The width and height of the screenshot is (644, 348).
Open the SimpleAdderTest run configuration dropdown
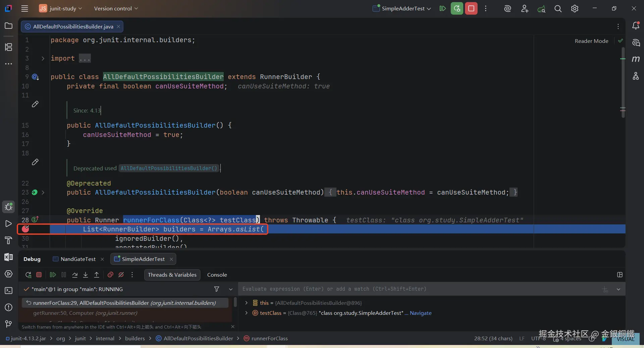402,9
